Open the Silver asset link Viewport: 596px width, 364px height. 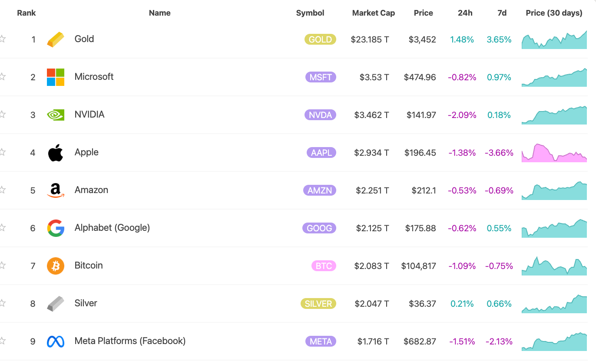[86, 303]
